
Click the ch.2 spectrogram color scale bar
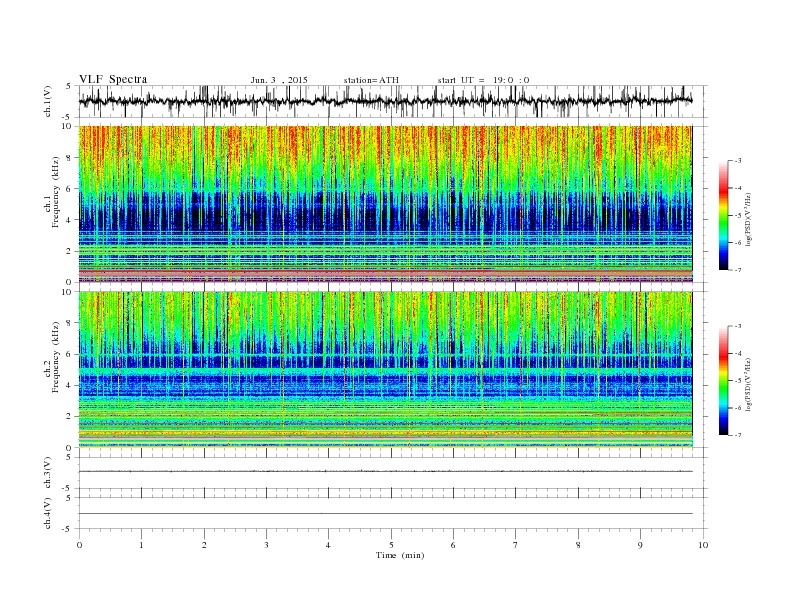[x=723, y=380]
